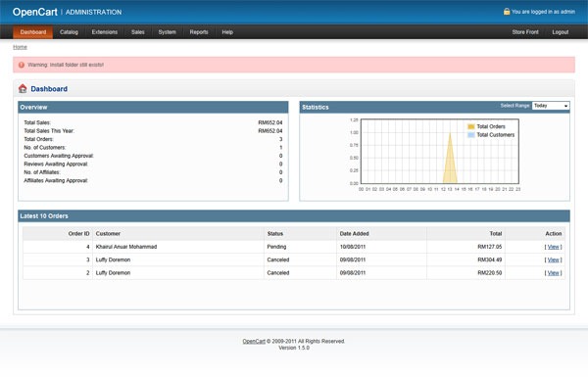The height and width of the screenshot is (377, 588).
Task: Click the Total Orders legend swatch
Action: pyautogui.click(x=471, y=126)
